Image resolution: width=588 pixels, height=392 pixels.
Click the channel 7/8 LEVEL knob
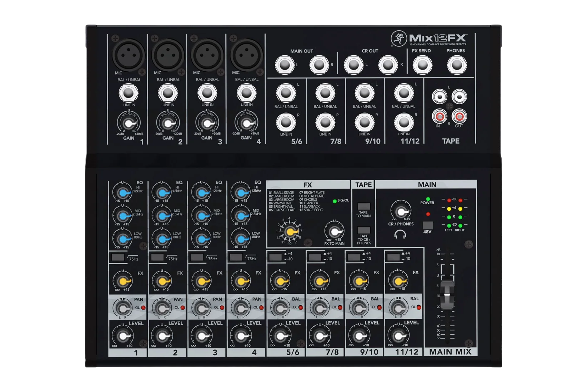[320, 336]
